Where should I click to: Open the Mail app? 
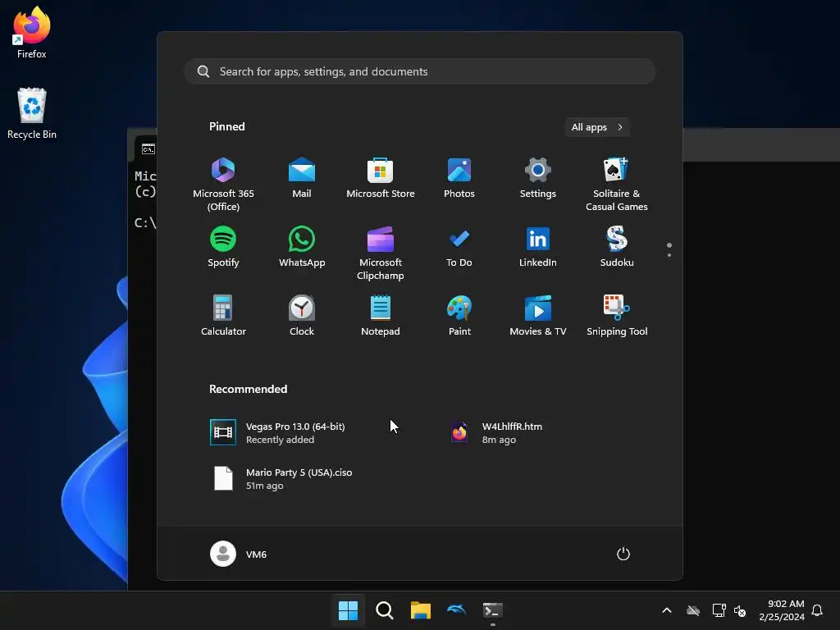click(x=302, y=178)
